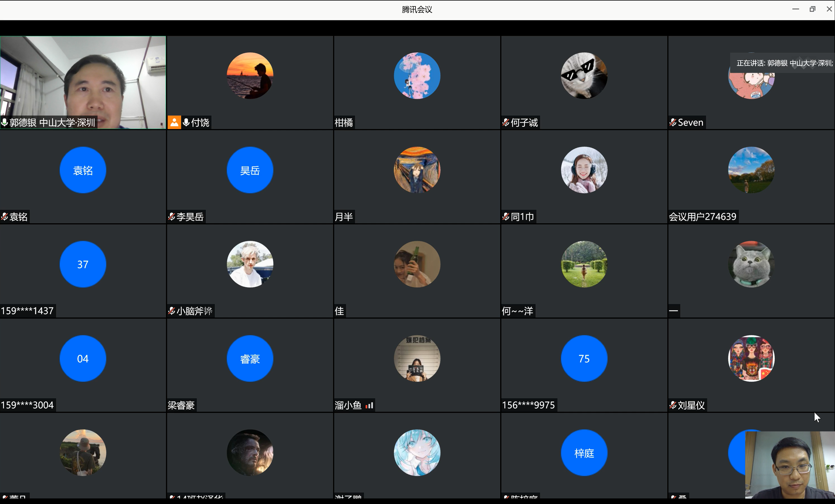835x504 pixels.
Task: Click muted microphone icon beside 何子诚
Action: pos(506,122)
